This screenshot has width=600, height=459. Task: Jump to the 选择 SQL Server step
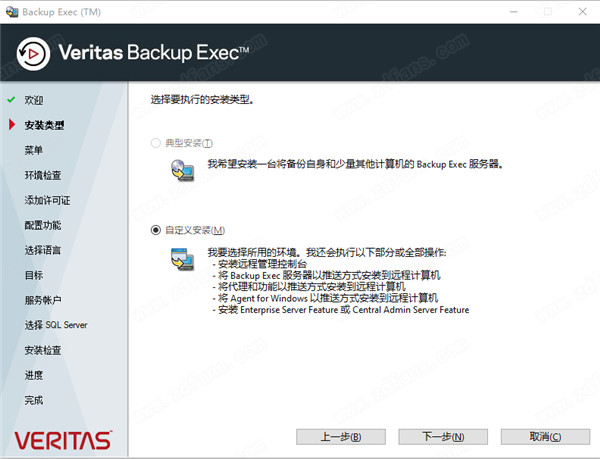coord(56,325)
